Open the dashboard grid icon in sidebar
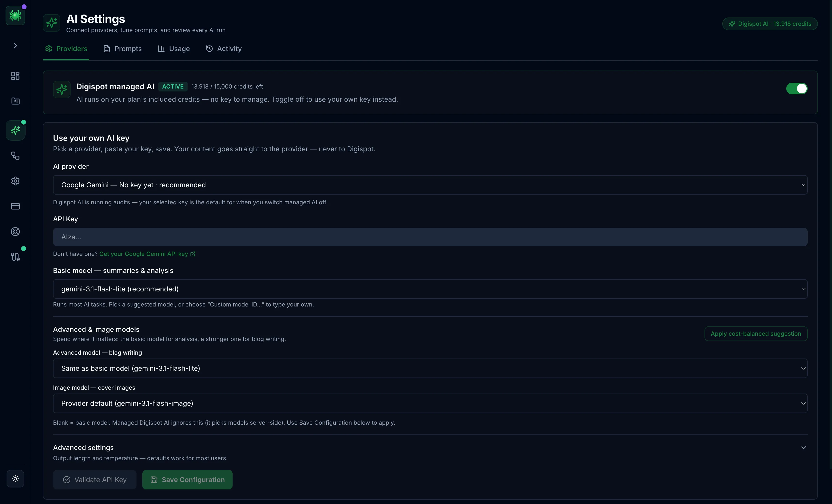 click(x=15, y=76)
